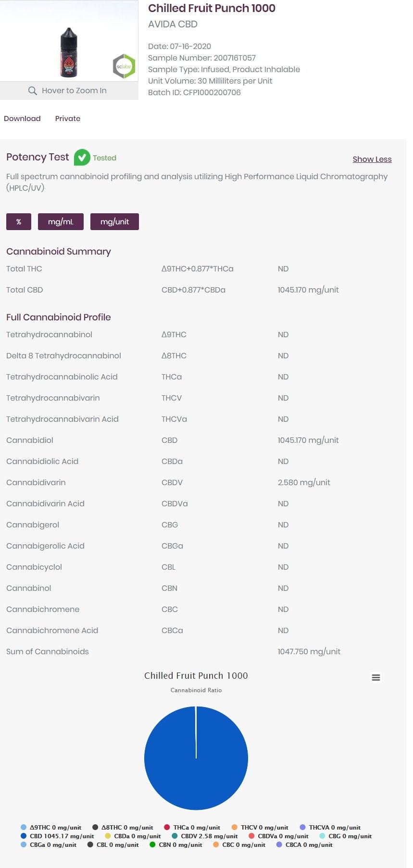Switch units to percent
Screen dimensions: 413x868
point(19,221)
